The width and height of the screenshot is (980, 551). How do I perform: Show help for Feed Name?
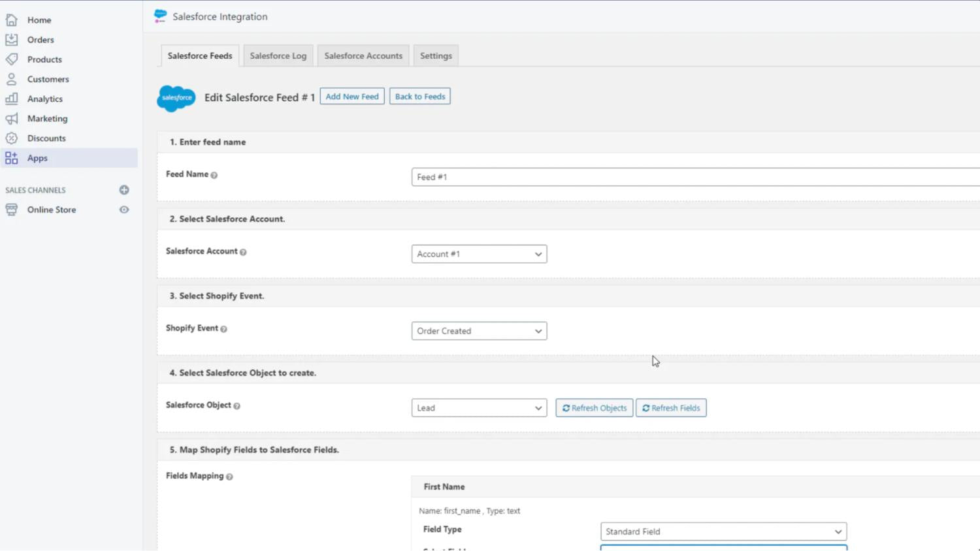(x=214, y=175)
